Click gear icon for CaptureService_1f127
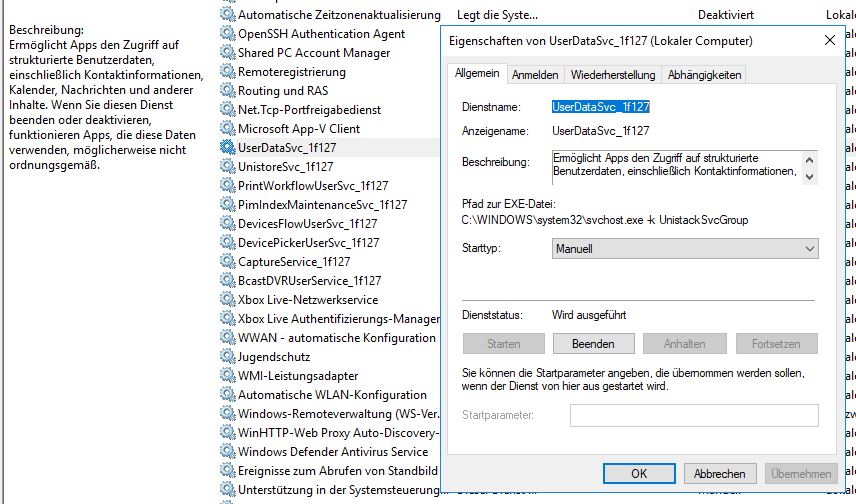856x504 pixels. point(227,262)
